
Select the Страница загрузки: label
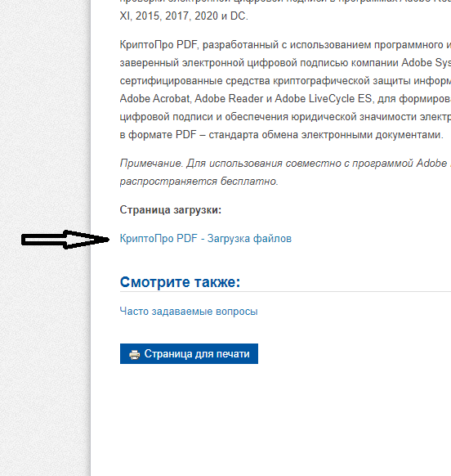tap(171, 209)
